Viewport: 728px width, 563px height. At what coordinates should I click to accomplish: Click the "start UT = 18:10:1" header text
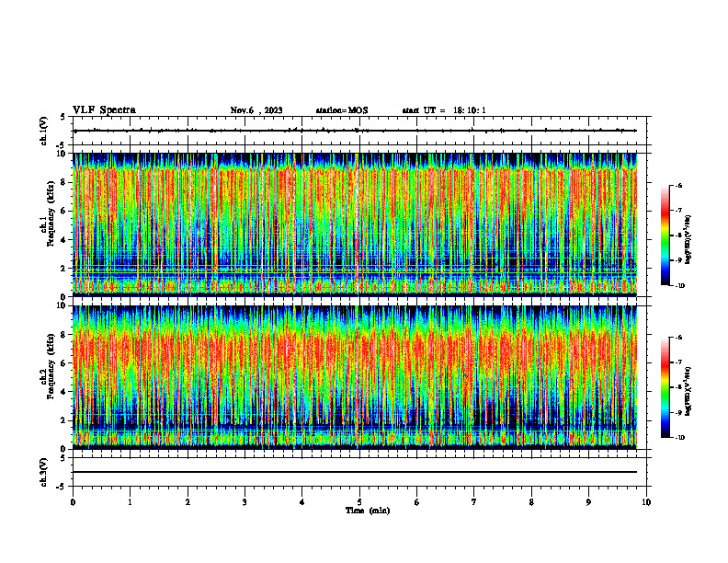(444, 110)
